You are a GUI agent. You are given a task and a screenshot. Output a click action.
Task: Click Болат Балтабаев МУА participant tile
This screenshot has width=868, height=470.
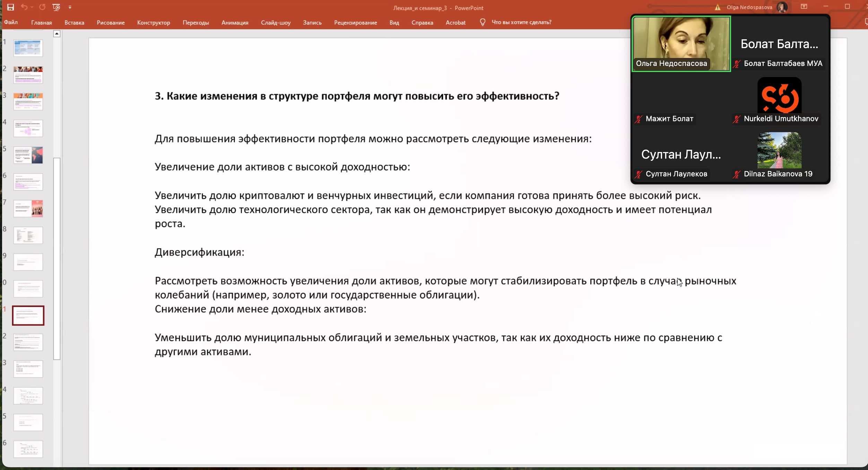tap(779, 44)
